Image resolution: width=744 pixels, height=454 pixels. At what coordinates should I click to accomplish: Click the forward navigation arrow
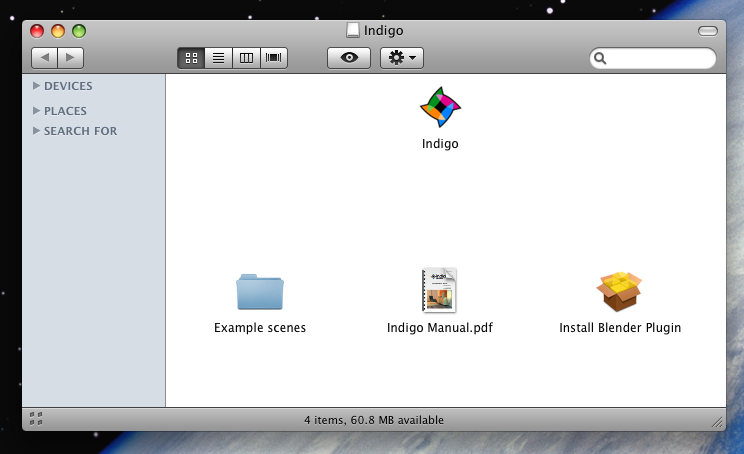pyautogui.click(x=70, y=58)
